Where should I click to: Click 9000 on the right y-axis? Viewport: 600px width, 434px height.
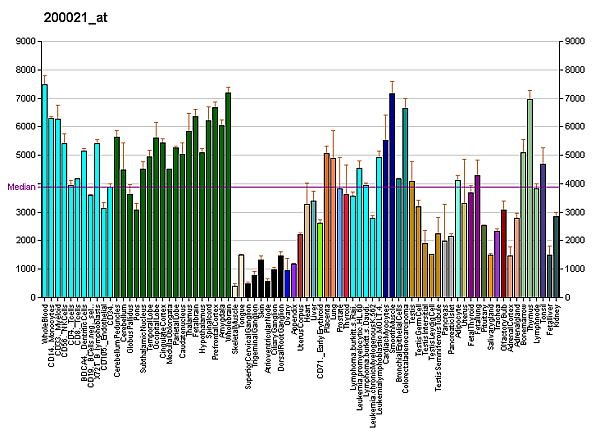[x=576, y=41]
